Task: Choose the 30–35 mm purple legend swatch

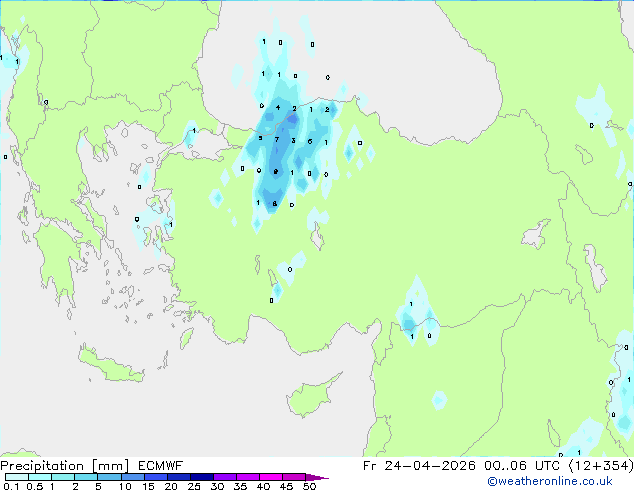Action: pyautogui.click(x=224, y=477)
